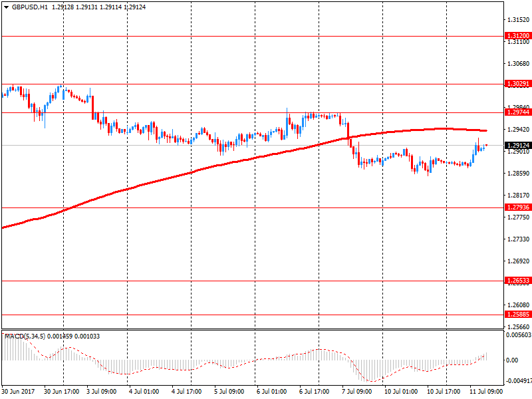
Task: Select the MACD(5,34,5) indicator label
Action: [25, 336]
